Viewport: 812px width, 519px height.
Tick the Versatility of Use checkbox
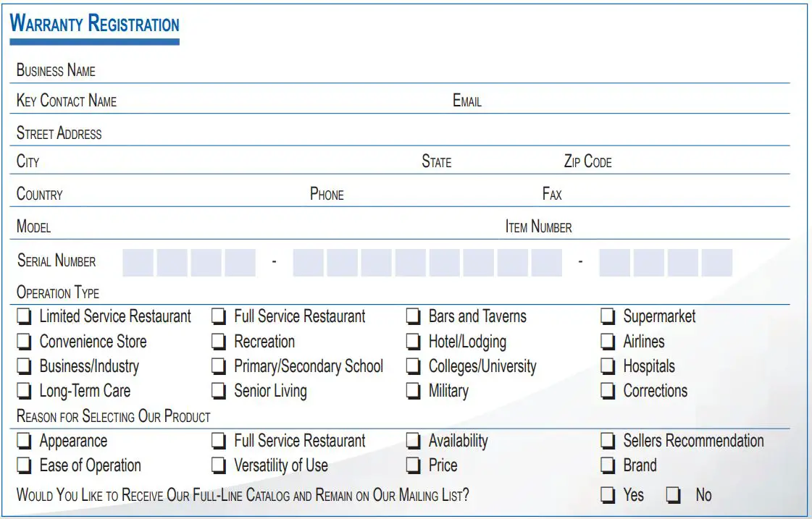[219, 465]
